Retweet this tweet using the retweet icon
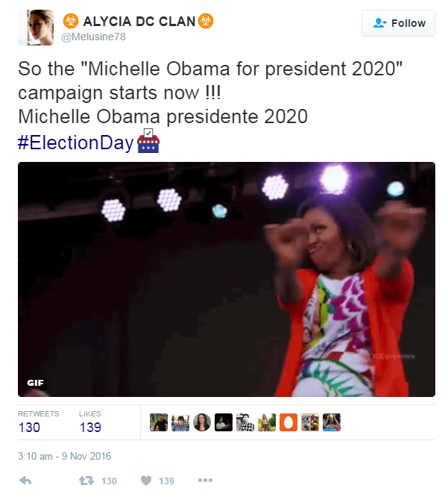448x494 pixels. tap(86, 481)
